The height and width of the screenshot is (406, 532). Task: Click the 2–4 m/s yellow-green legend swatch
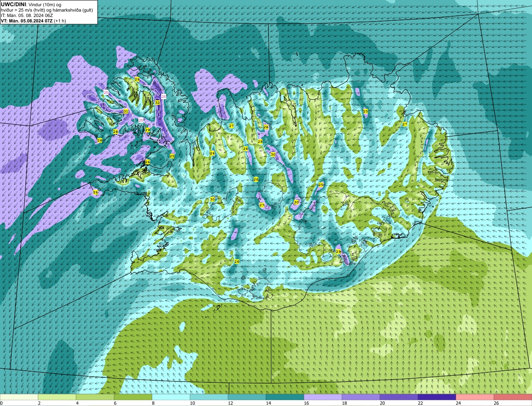coord(57,397)
